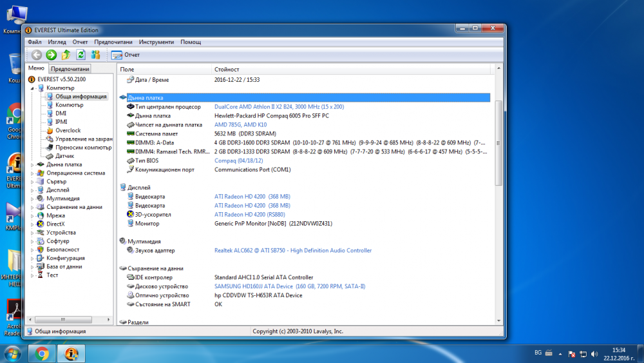Expand the Мултимедия node arrow
Viewport: 644px width, 363px height.
click(32, 199)
